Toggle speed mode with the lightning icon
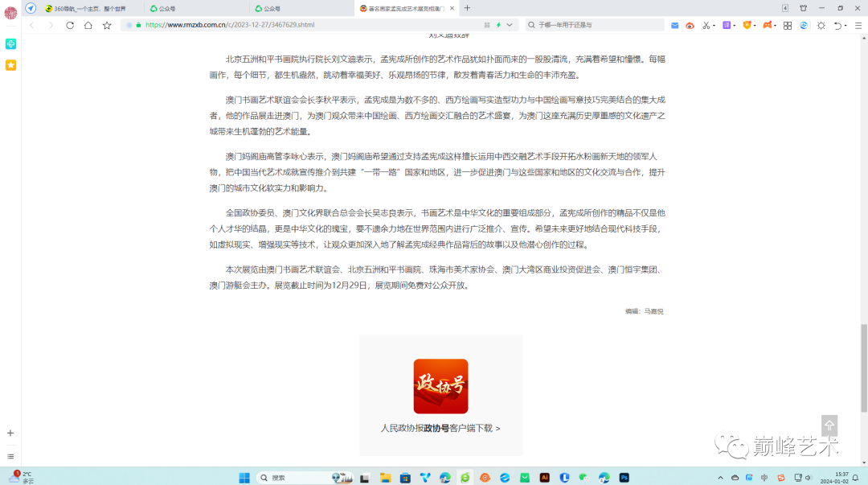Screen dimensions: 868x485 point(498,25)
